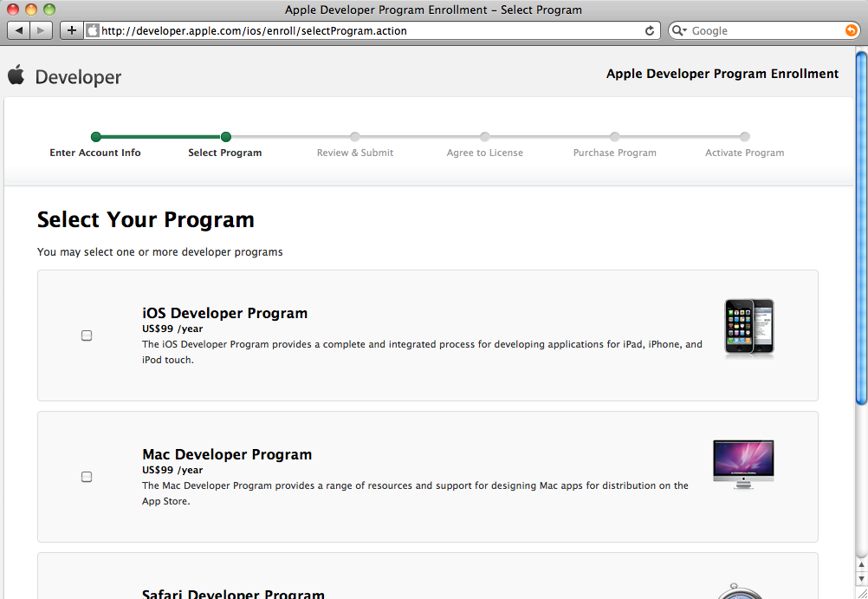Click the Select Program step label

[x=224, y=153]
